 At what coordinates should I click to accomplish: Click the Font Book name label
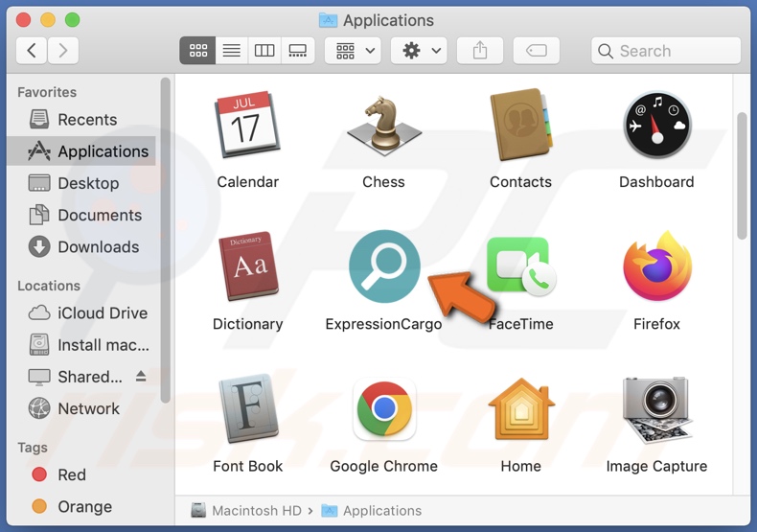247,466
